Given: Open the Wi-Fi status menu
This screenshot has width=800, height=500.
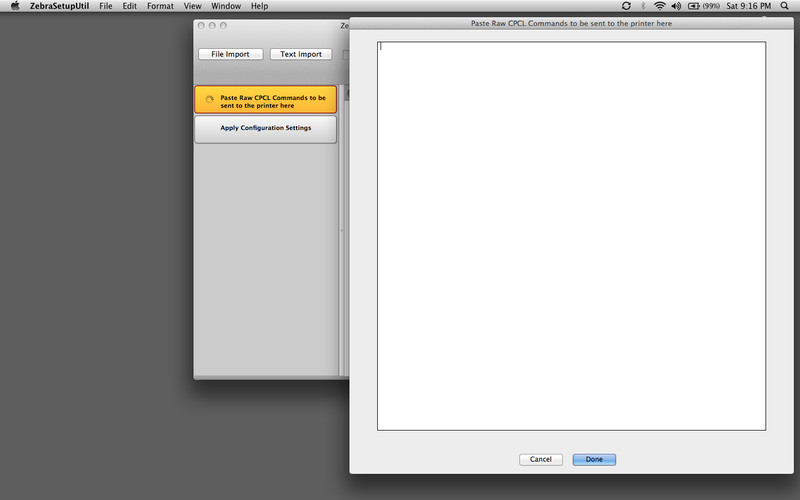Looking at the screenshot, I should 659,6.
